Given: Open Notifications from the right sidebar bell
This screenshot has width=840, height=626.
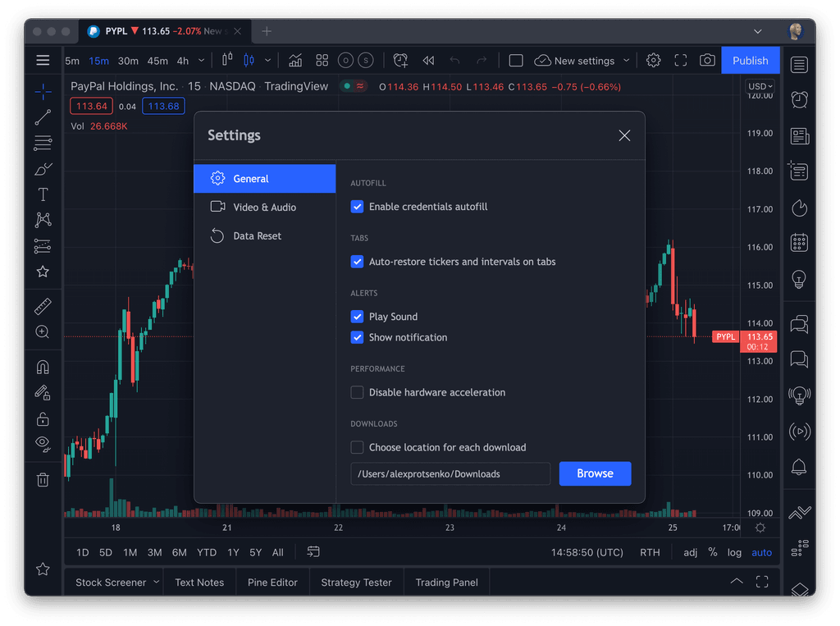Looking at the screenshot, I should [800, 466].
